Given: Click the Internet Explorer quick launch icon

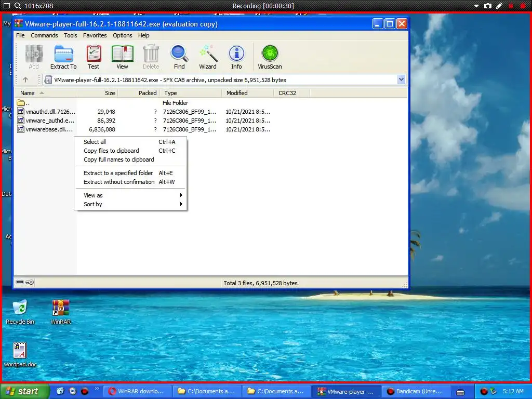Looking at the screenshot, I should 60,391.
